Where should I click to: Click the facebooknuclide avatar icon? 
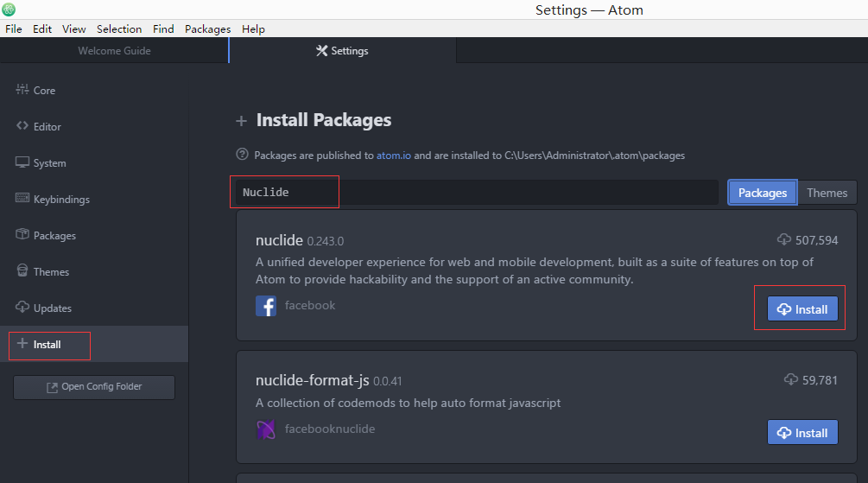(266, 429)
